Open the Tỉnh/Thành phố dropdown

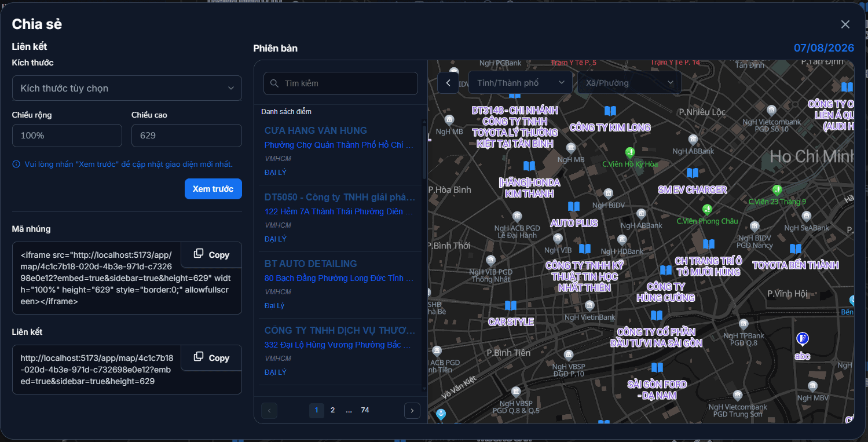pyautogui.click(x=521, y=83)
